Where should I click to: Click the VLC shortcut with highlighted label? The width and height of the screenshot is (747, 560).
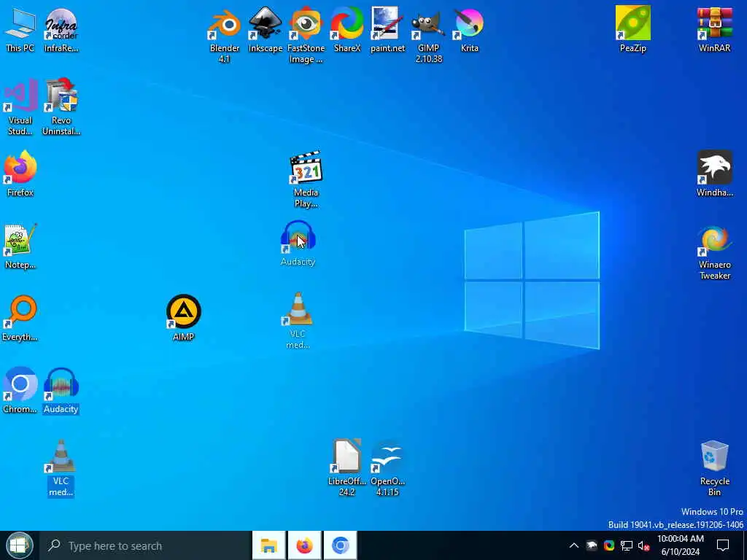click(x=61, y=468)
